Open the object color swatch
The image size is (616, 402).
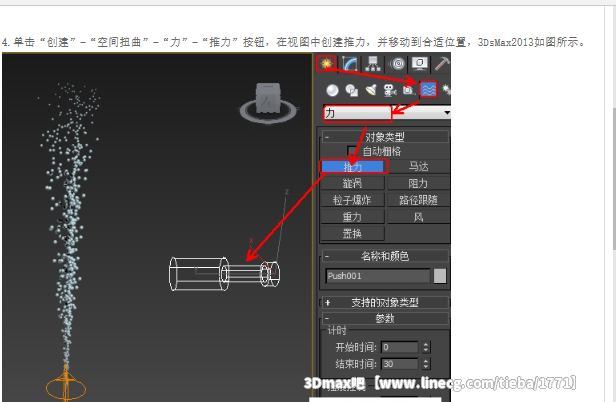tap(440, 276)
